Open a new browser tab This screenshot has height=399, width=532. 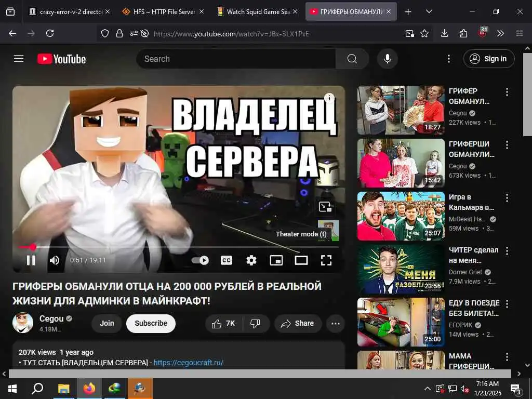(408, 12)
